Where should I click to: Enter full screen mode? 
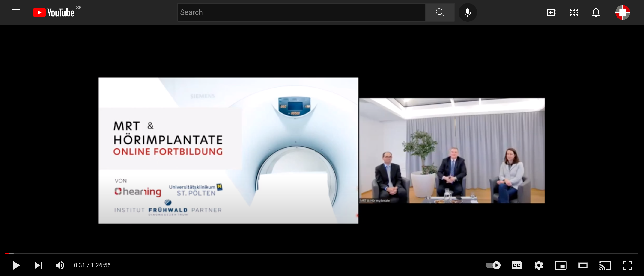[x=627, y=265]
